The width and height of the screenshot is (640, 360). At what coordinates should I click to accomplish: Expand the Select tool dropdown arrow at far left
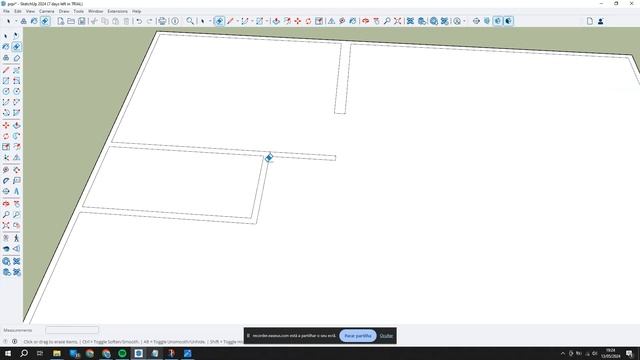point(16,21)
